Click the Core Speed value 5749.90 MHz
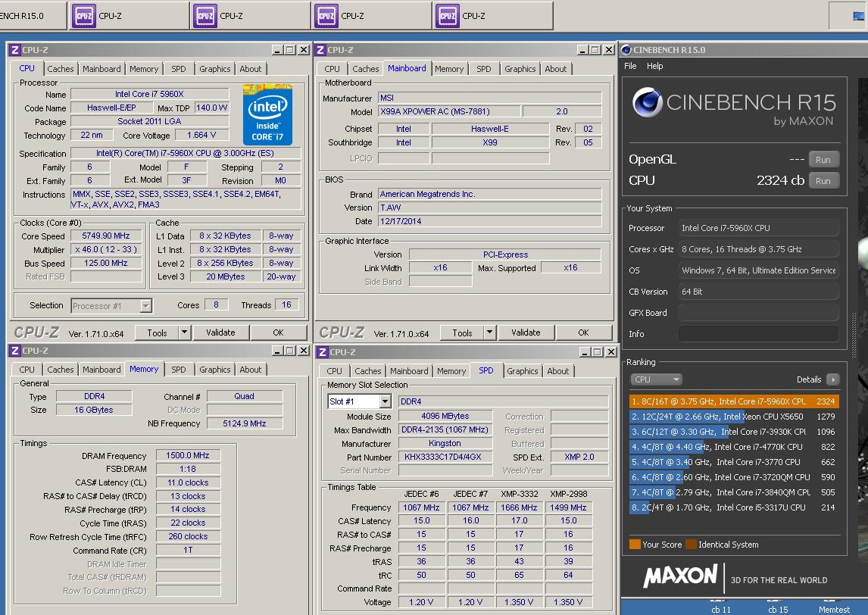 click(x=106, y=236)
